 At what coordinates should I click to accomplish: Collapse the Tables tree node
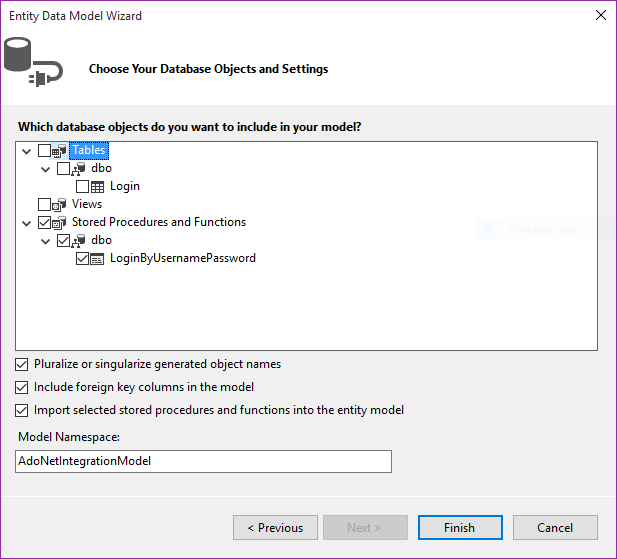(26, 151)
